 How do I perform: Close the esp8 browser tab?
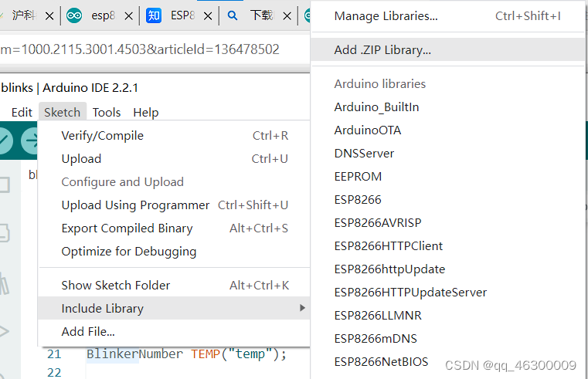click(128, 16)
